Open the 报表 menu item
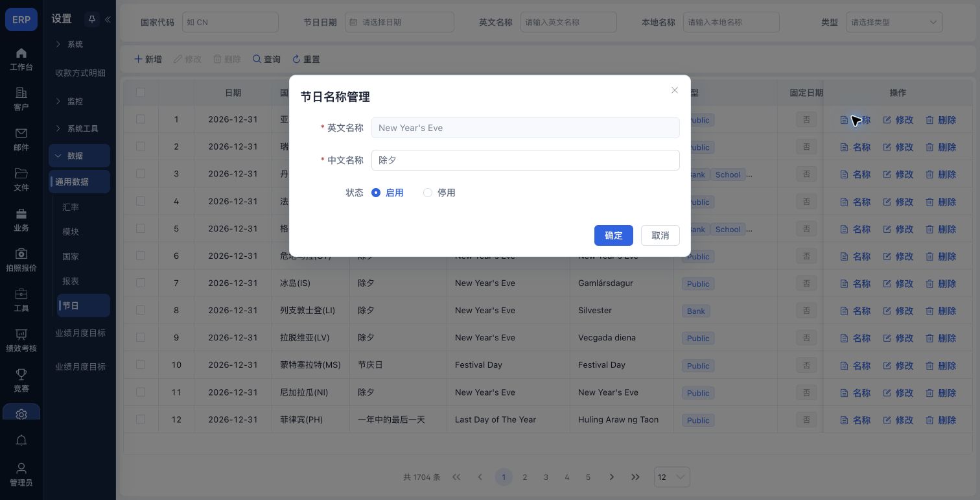The height and width of the screenshot is (500, 980). coord(71,281)
